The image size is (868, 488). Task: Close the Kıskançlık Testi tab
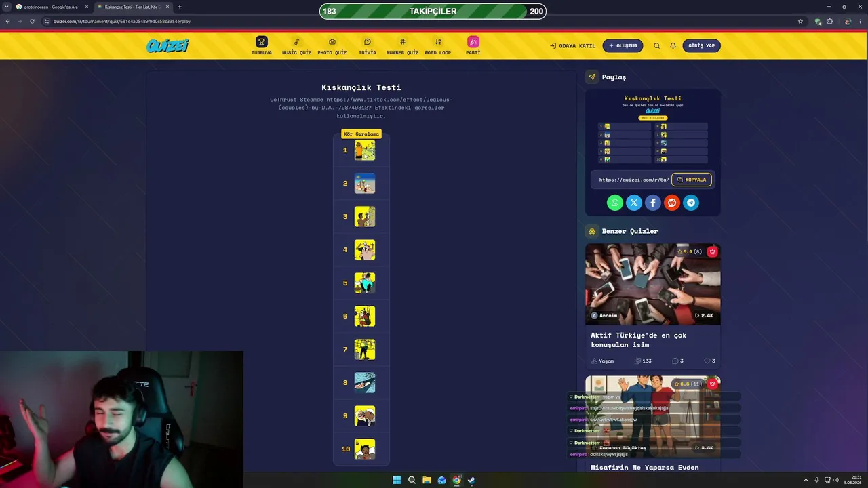click(167, 7)
